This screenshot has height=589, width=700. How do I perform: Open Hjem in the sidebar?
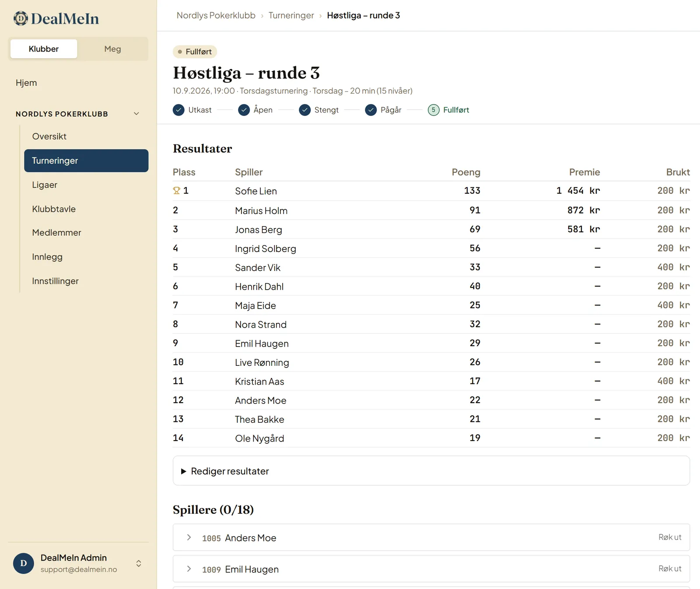click(x=26, y=83)
